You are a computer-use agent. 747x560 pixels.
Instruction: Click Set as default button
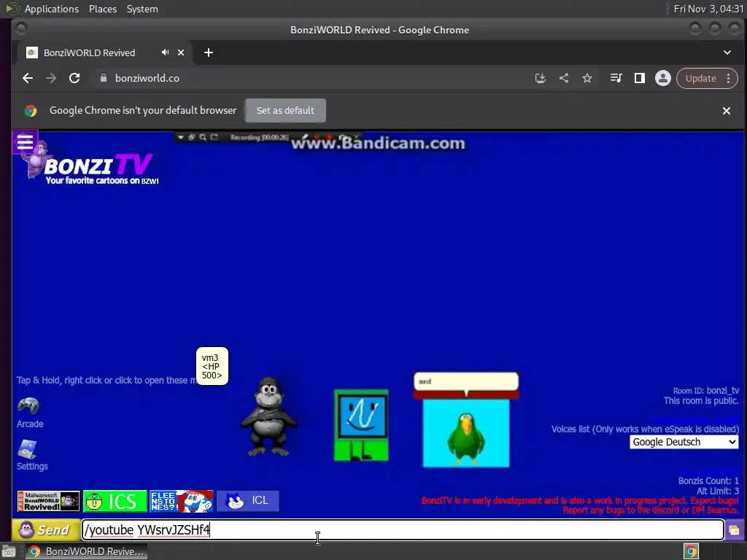(285, 111)
